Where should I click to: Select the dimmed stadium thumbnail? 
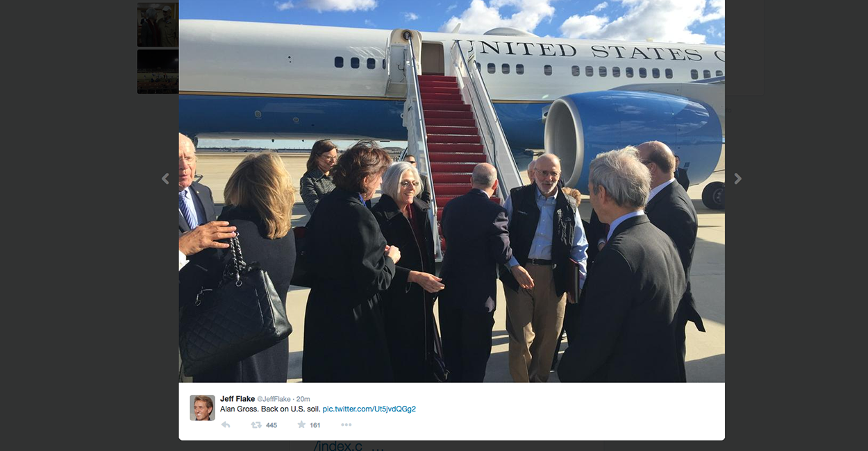158,71
